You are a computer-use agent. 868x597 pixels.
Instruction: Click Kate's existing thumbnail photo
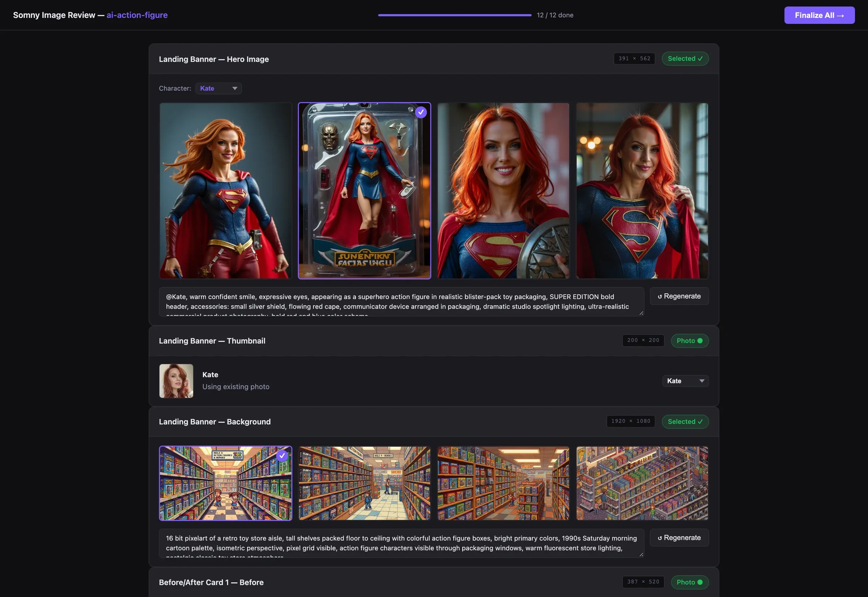point(176,381)
